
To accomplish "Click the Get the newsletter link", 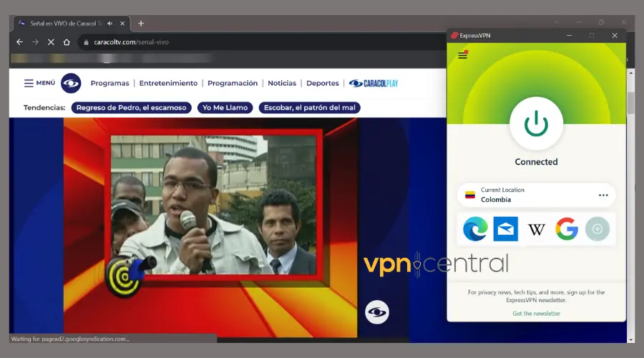I will pyautogui.click(x=536, y=313).
